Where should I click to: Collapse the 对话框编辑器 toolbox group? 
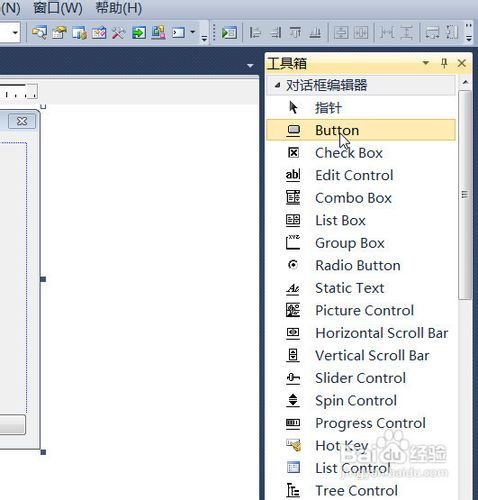pyautogui.click(x=277, y=85)
